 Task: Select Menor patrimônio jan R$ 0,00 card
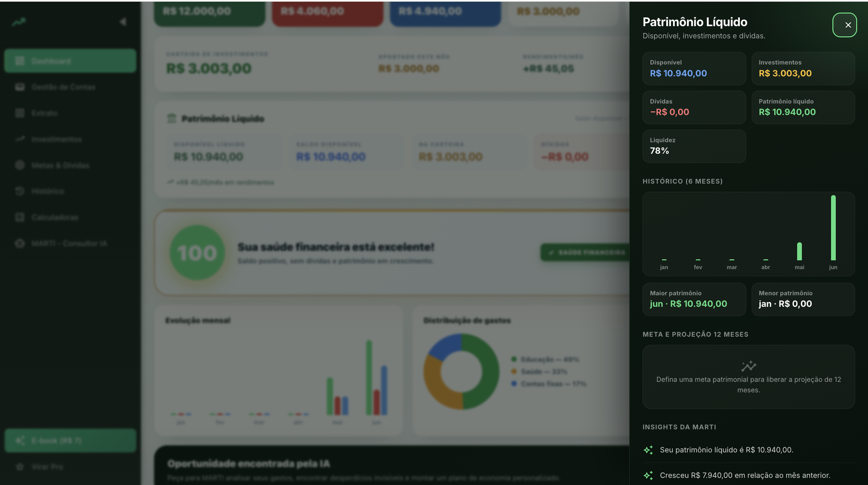tap(803, 299)
